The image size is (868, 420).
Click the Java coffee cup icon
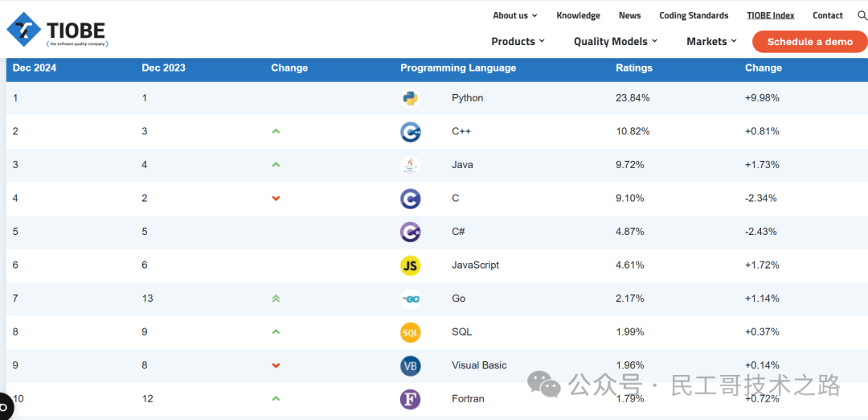coord(410,165)
